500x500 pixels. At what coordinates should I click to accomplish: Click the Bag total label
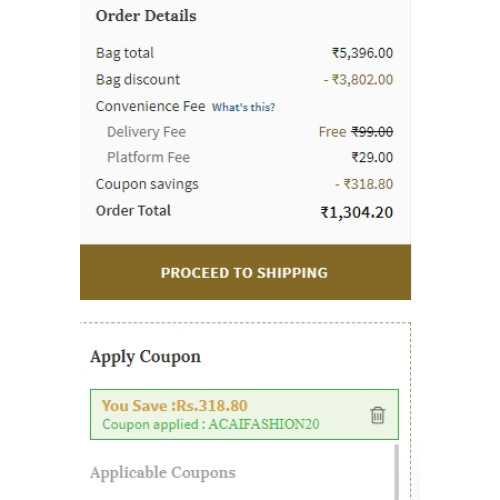[125, 53]
